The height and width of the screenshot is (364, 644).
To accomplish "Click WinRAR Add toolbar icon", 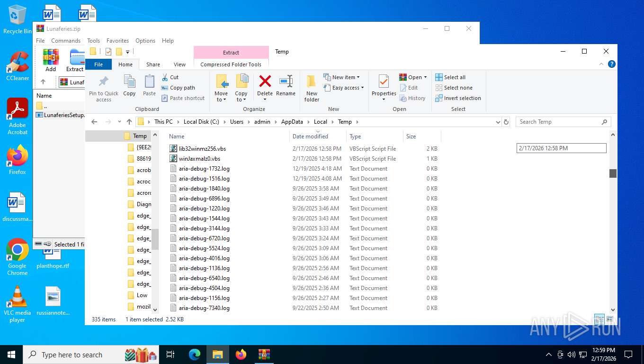I will point(51,61).
